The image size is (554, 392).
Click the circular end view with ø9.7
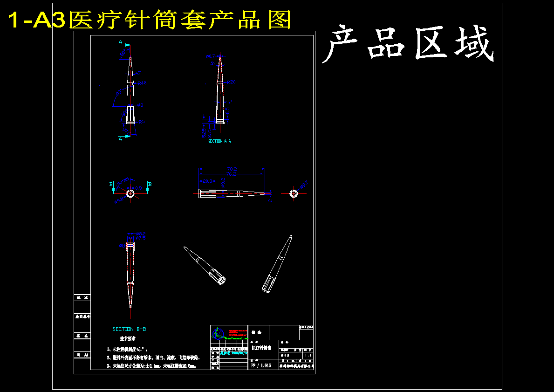(294, 193)
